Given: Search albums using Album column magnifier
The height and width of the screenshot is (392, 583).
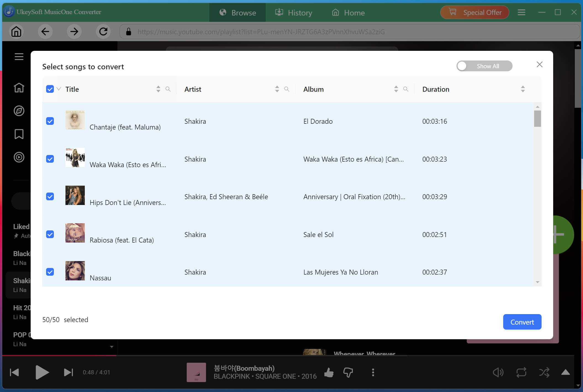Looking at the screenshot, I should pyautogui.click(x=406, y=89).
